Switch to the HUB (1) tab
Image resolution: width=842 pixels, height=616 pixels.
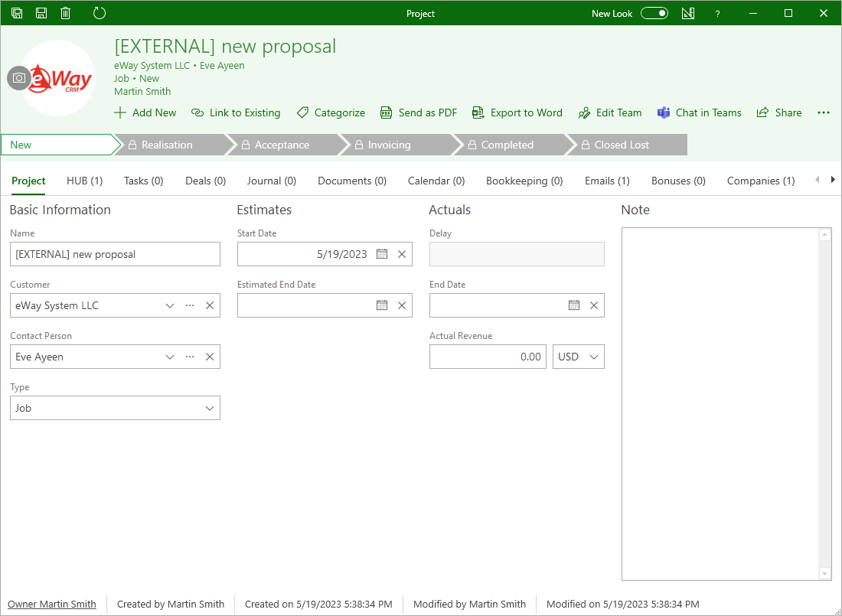coord(84,181)
